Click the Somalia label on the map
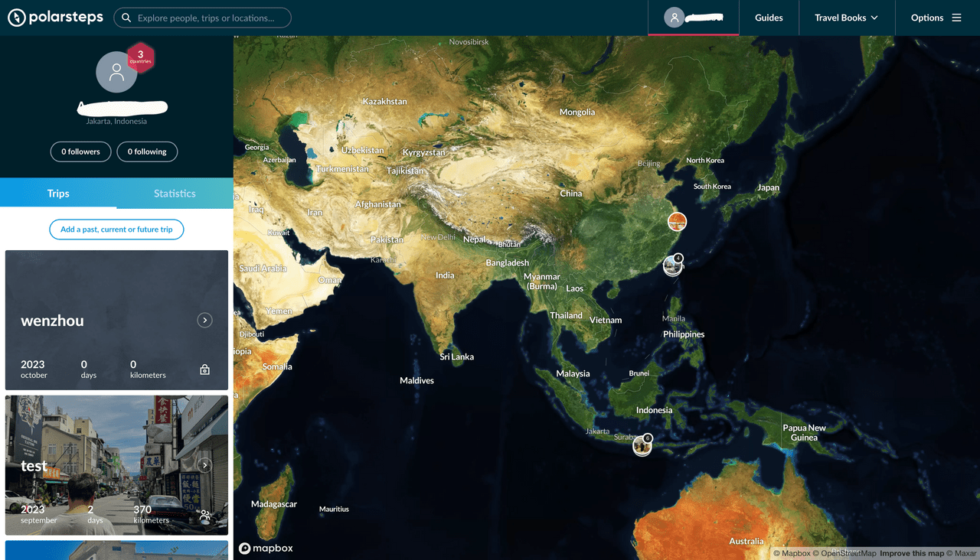Screen dimensions: 980x560 point(277,366)
